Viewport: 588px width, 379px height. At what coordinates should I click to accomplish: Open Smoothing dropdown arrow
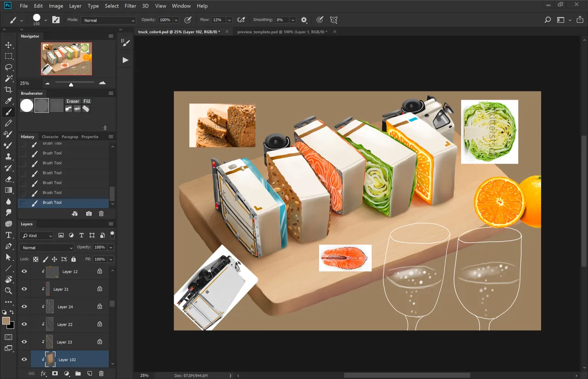pos(293,20)
